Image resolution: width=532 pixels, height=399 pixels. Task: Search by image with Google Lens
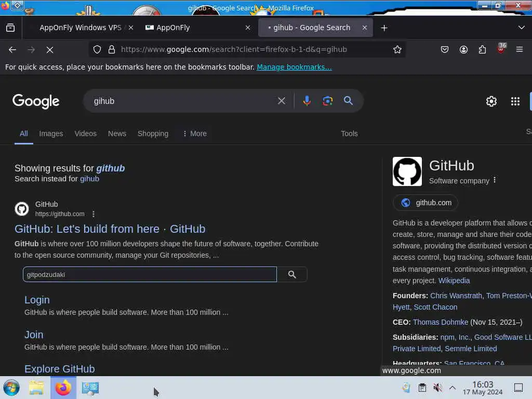[327, 101]
